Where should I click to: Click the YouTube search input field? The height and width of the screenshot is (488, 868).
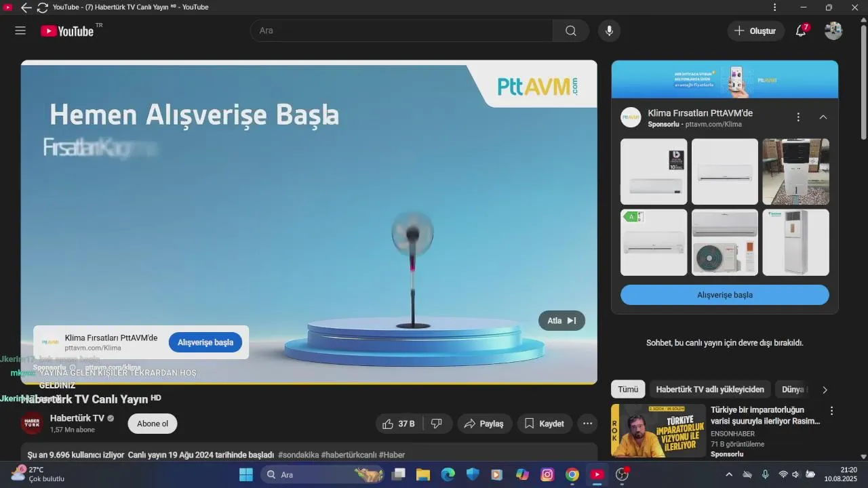pyautogui.click(x=401, y=30)
